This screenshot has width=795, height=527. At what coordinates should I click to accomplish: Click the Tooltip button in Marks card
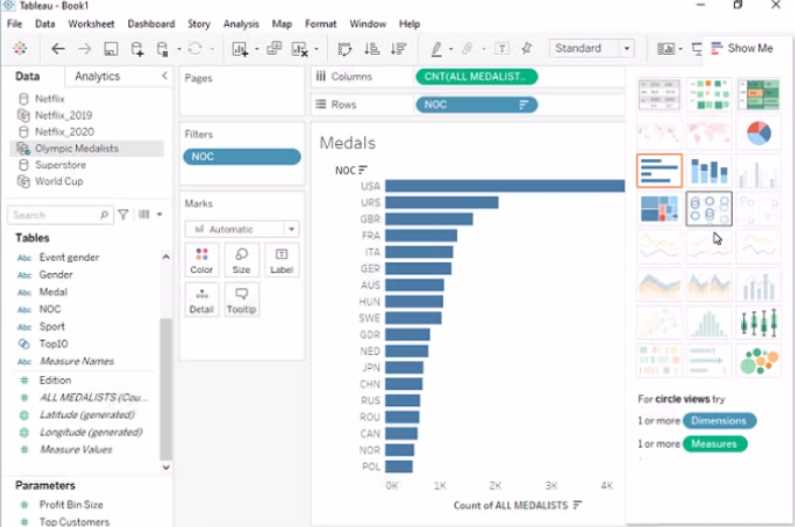pyautogui.click(x=241, y=300)
